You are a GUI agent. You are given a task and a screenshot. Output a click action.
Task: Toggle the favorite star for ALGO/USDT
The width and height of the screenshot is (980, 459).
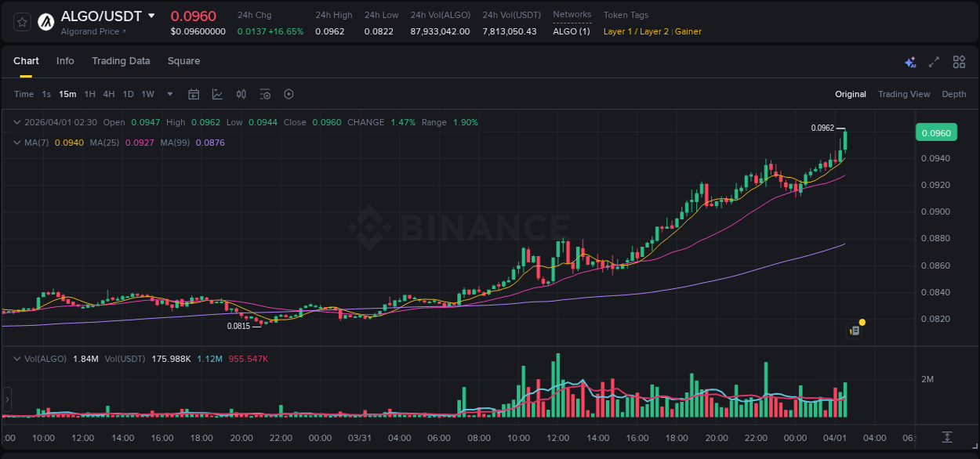(21, 21)
